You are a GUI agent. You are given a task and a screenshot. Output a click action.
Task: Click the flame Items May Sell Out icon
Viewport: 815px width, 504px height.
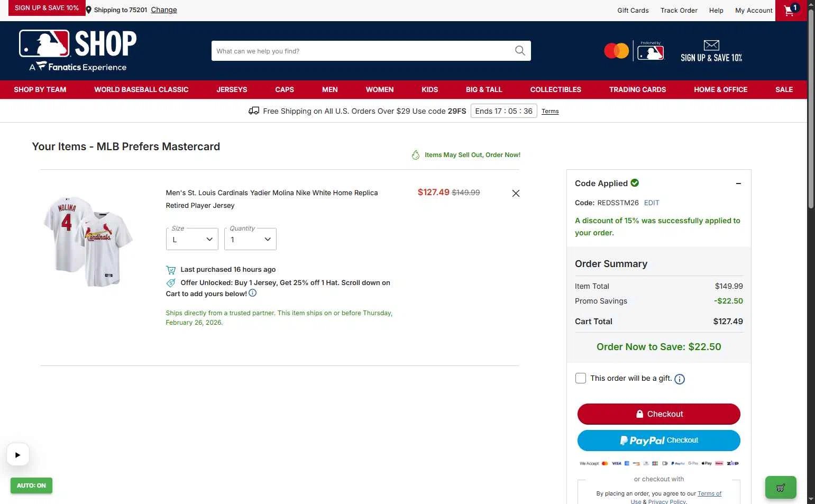coord(416,155)
